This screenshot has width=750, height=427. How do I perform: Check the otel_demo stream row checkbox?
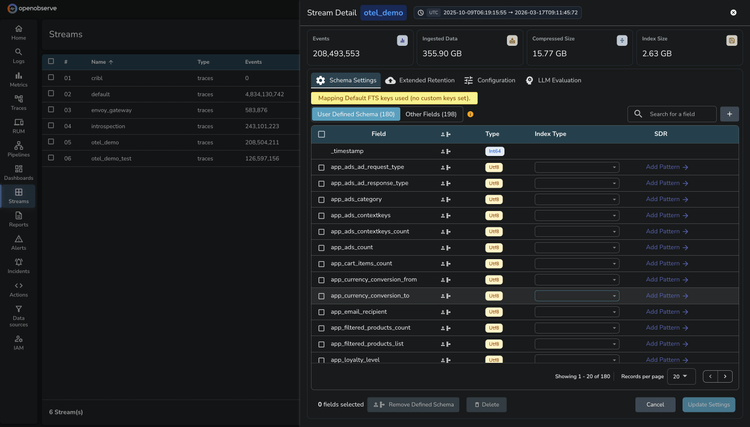point(51,142)
